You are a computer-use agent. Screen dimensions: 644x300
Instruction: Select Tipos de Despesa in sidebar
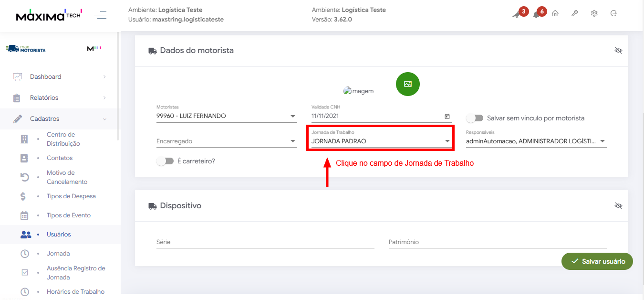71,196
